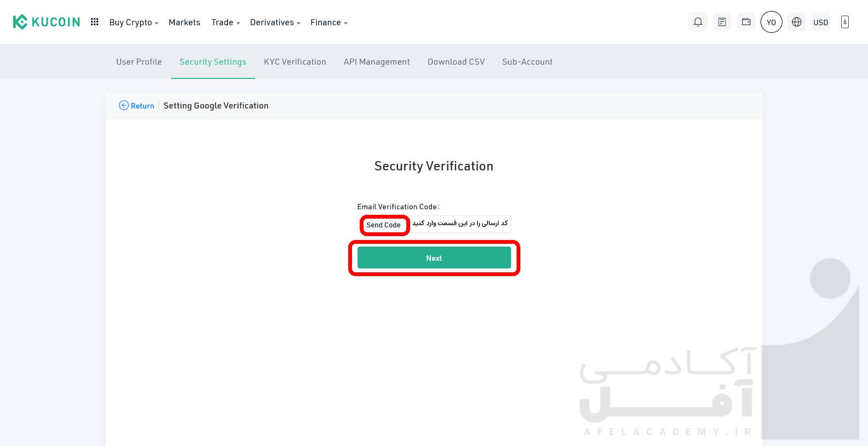Open the notifications bell icon

point(697,22)
